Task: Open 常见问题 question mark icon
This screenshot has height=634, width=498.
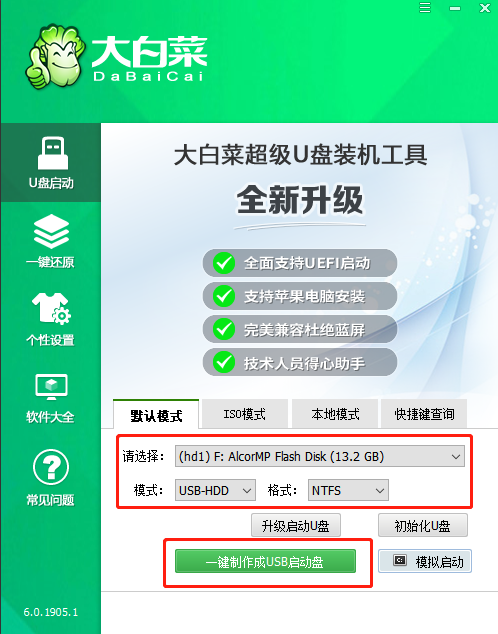Action: point(51,467)
